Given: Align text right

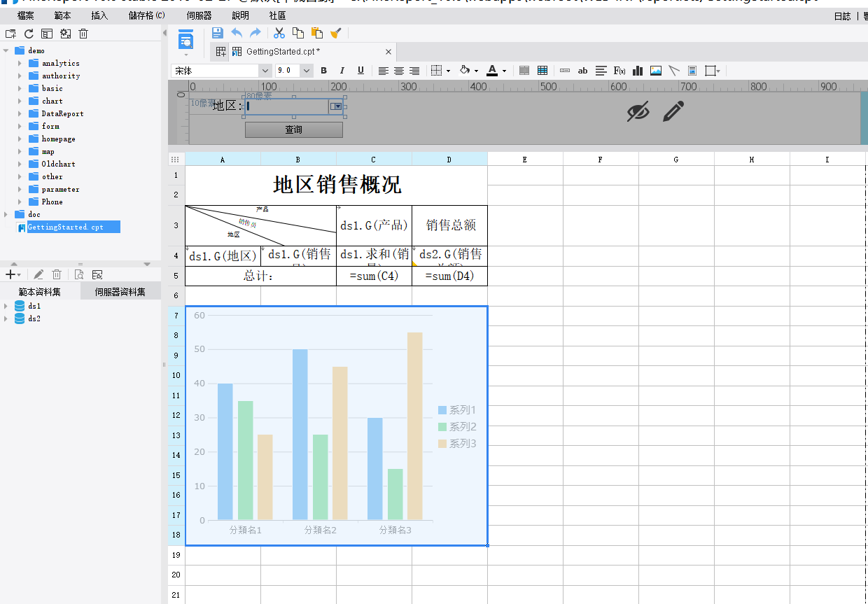Looking at the screenshot, I should [x=414, y=71].
